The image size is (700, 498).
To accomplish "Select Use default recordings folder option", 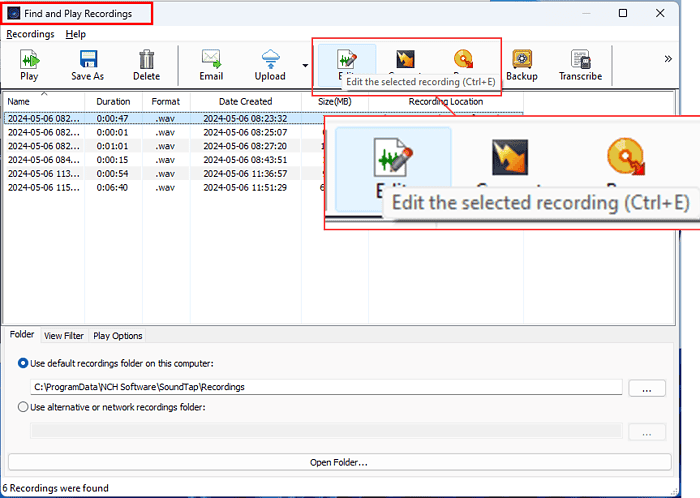I will click(23, 363).
